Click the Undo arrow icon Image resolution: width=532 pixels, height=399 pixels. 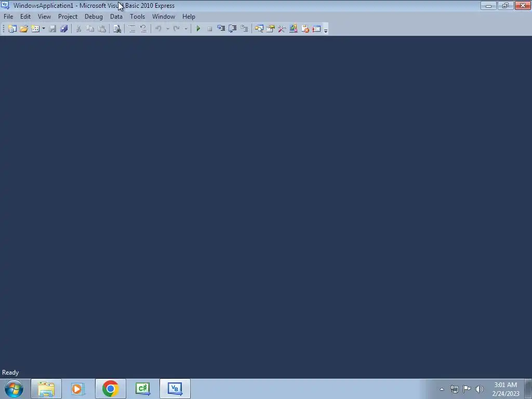point(158,29)
